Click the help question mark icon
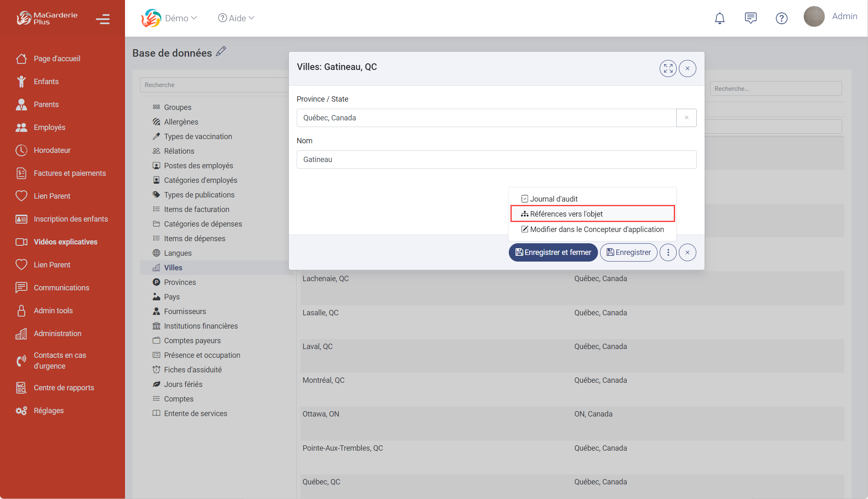This screenshot has height=499, width=868. pyautogui.click(x=781, y=18)
